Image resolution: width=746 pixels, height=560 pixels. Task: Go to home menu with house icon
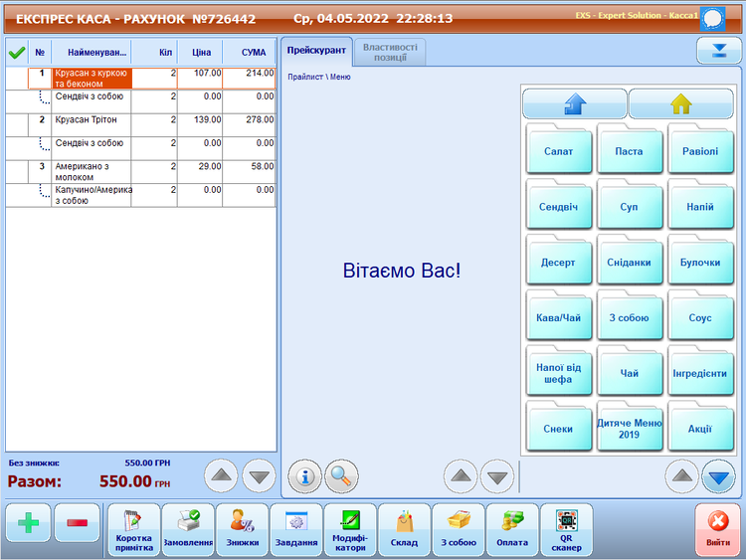pyautogui.click(x=680, y=104)
